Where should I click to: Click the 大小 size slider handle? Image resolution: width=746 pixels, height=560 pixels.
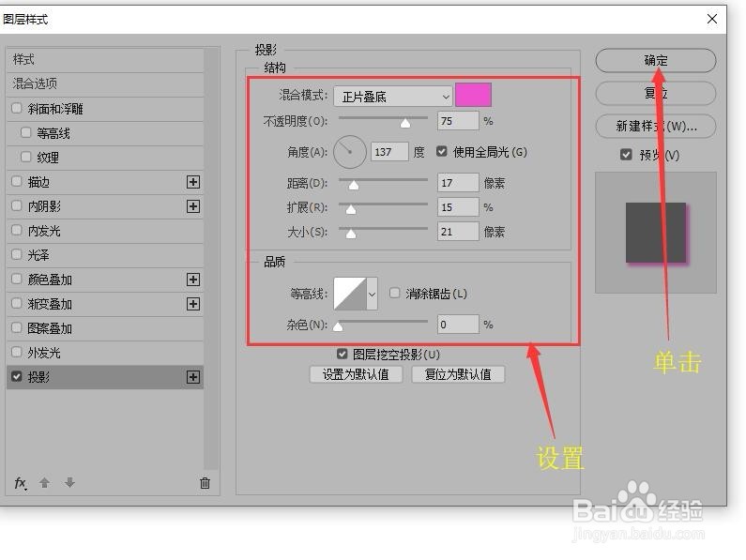[351, 234]
